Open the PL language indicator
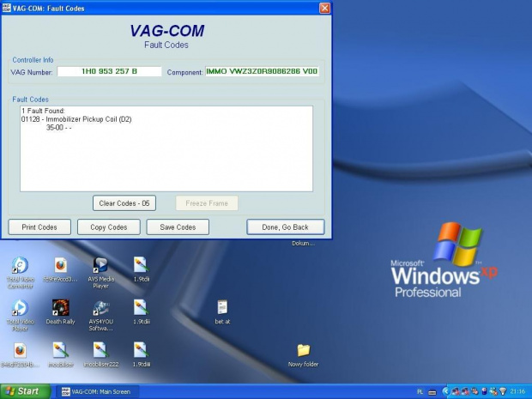The image size is (532, 399). tap(420, 391)
